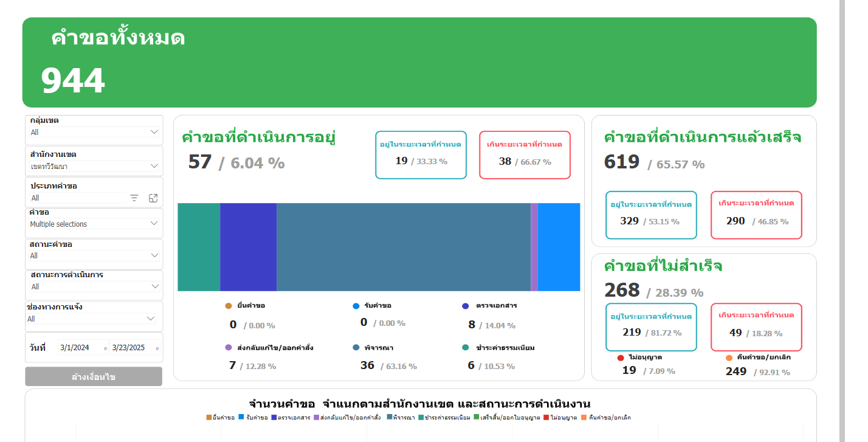Image resolution: width=868 pixels, height=442 pixels.
Task: Click chart legend square for ชำระค่าธรรมเนียม
Action: (x=420, y=418)
